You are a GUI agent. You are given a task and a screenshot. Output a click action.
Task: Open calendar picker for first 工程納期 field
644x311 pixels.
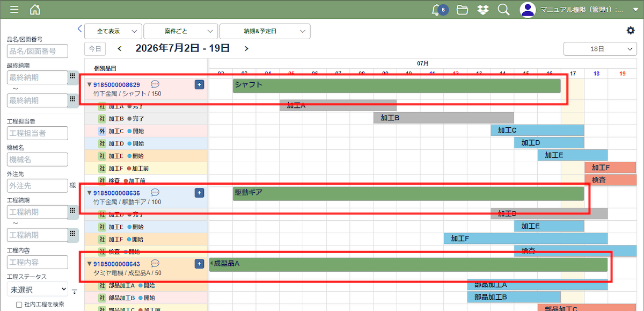pyautogui.click(x=73, y=212)
